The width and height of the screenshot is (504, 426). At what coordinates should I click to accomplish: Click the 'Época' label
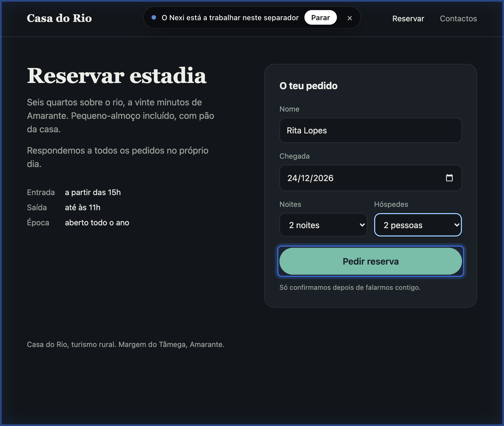click(x=38, y=223)
